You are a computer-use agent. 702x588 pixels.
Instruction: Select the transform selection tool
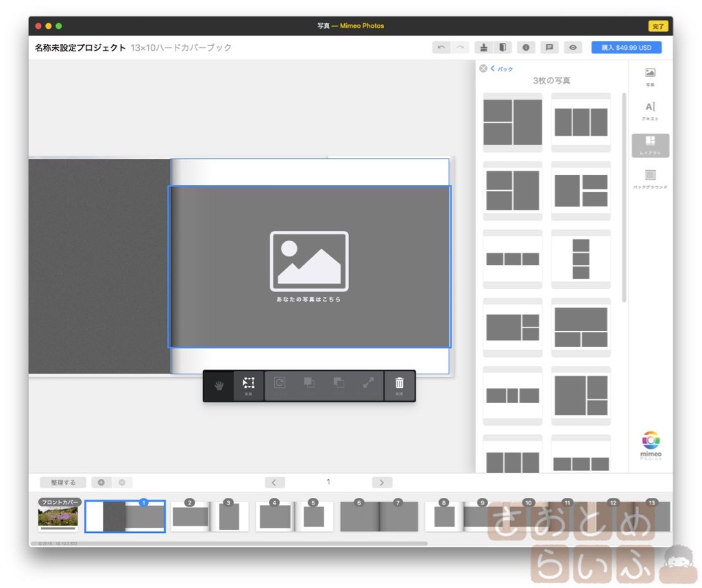click(248, 386)
